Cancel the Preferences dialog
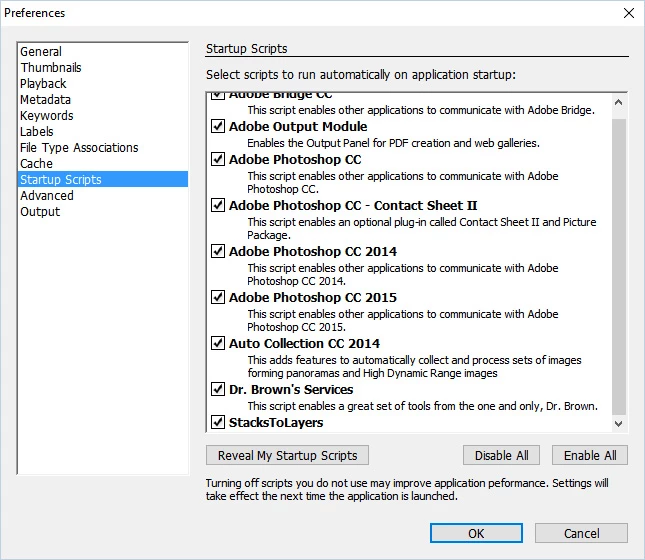This screenshot has width=645, height=560. tap(581, 533)
